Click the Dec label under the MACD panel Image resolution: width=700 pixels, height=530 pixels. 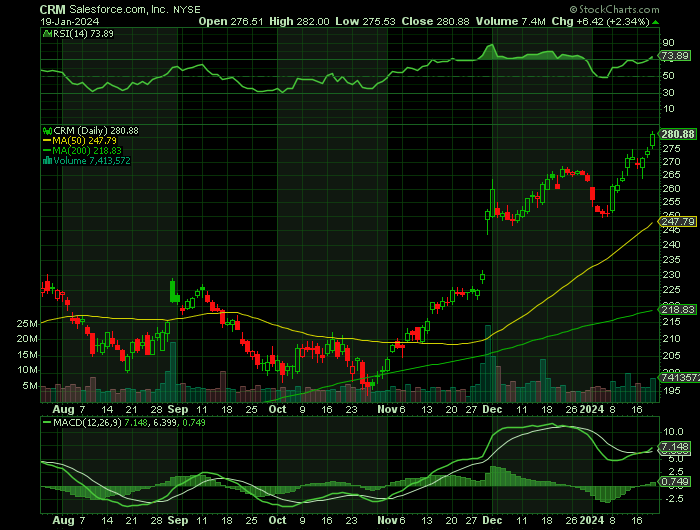492,520
